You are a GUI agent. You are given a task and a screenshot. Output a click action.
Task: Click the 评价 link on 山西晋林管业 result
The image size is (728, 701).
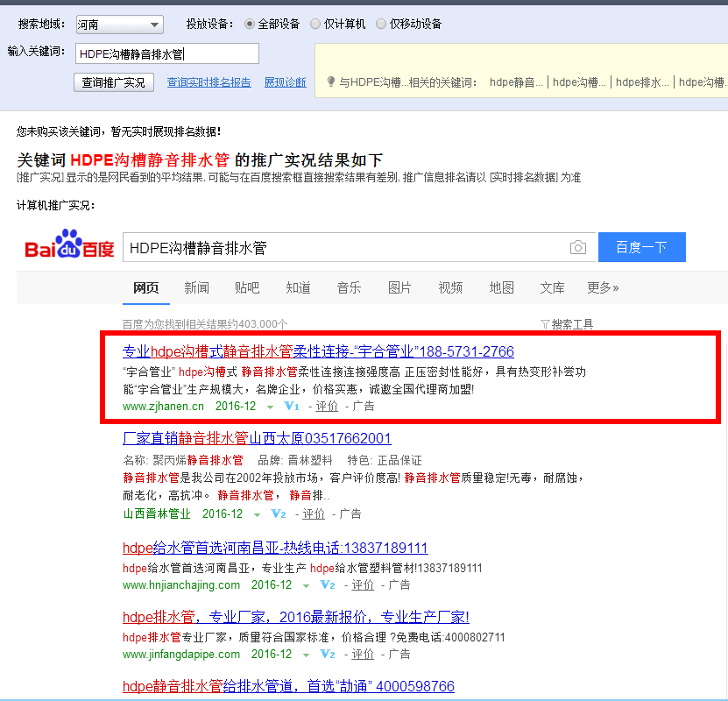(314, 513)
